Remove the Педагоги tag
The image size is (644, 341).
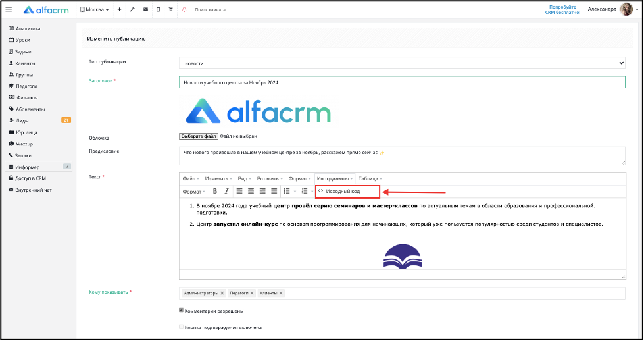coord(252,293)
